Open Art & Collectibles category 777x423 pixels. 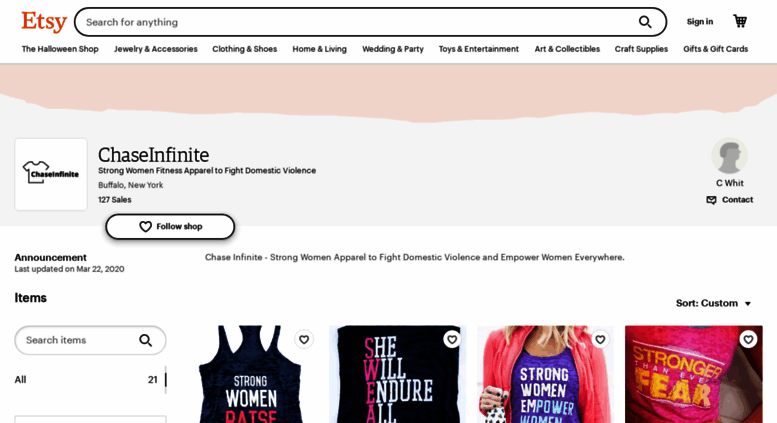pyautogui.click(x=567, y=49)
